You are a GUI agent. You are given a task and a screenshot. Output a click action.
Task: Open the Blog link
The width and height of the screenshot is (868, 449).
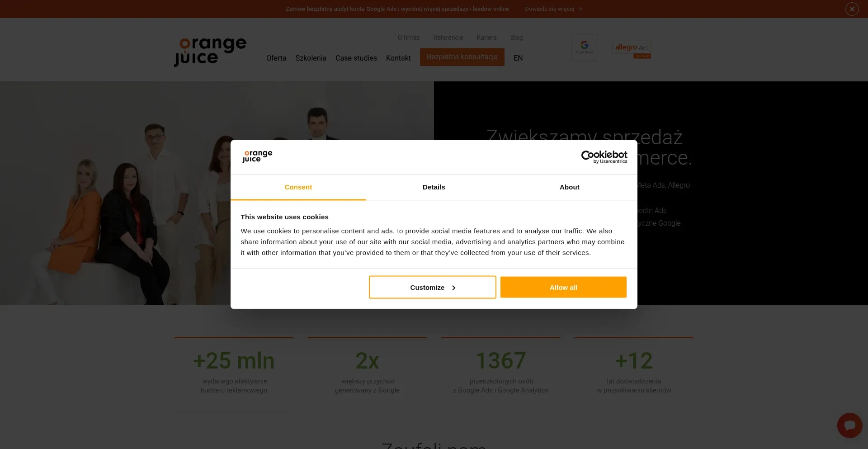[516, 38]
